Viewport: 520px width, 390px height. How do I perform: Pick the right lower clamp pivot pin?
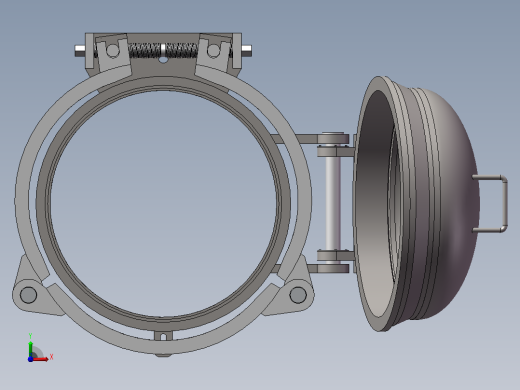pyautogui.click(x=298, y=295)
